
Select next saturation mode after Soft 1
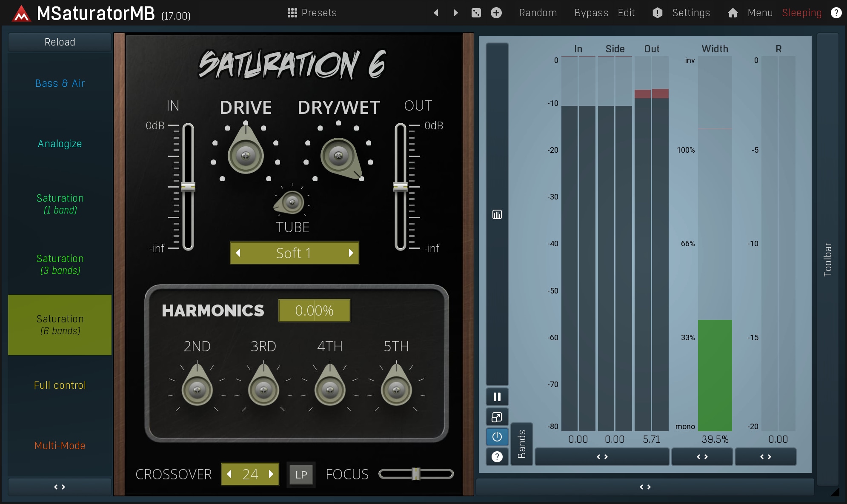pos(351,253)
